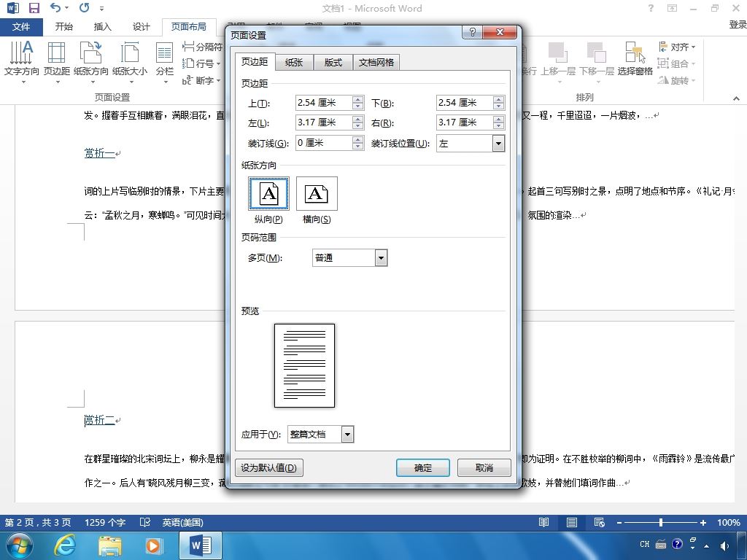The image size is (747, 560).
Task: Click the Align (对齐) command
Action: pyautogui.click(x=676, y=47)
